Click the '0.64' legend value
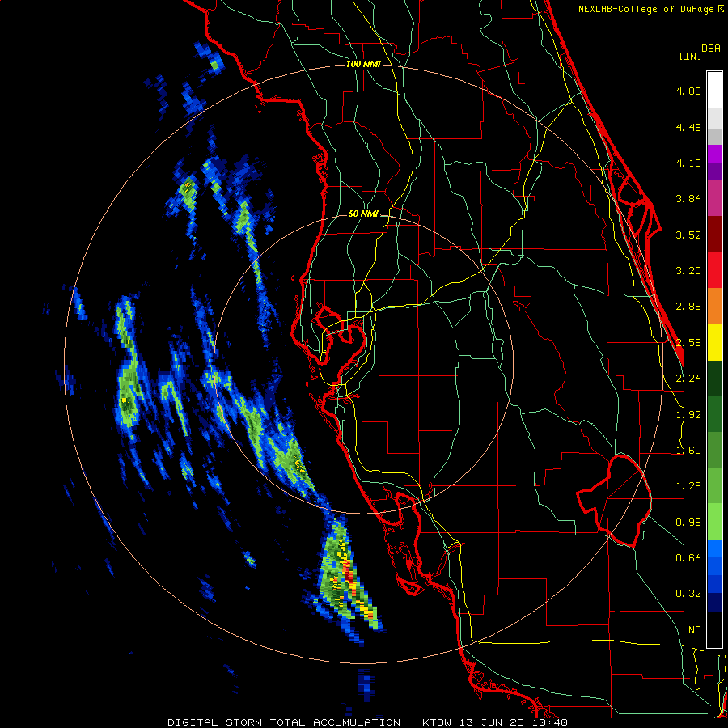 pyautogui.click(x=688, y=557)
